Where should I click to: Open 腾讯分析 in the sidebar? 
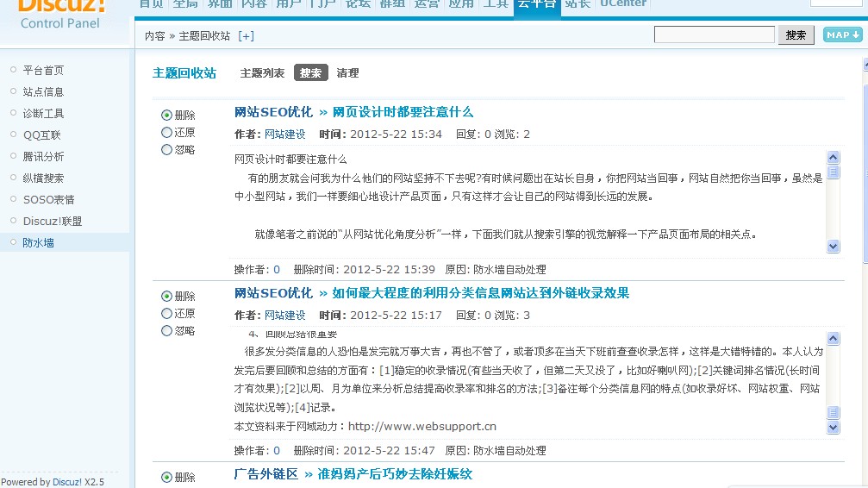(x=43, y=157)
